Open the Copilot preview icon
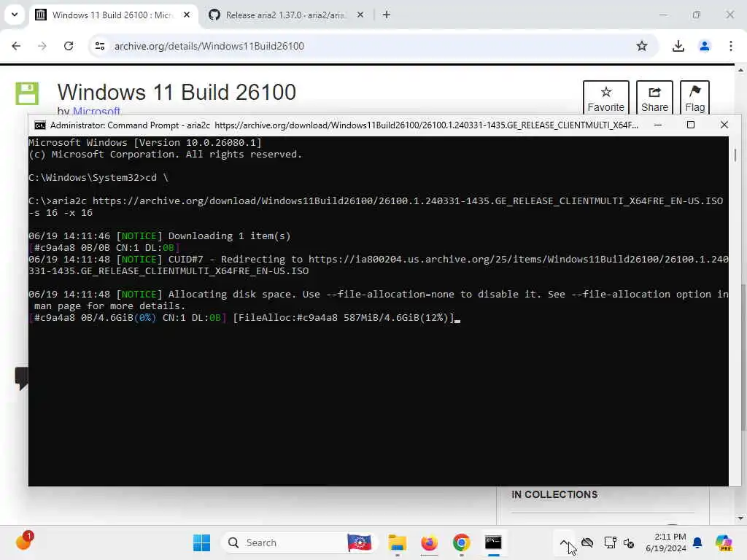The height and width of the screenshot is (560, 747). click(x=724, y=542)
